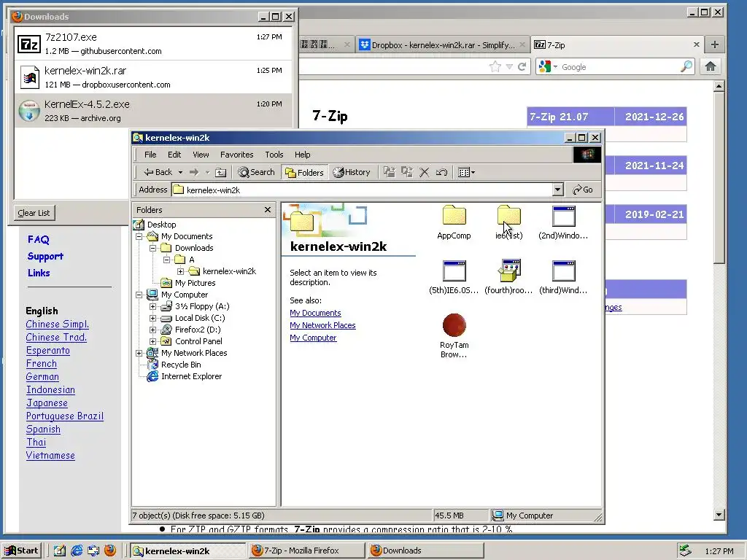747x560 pixels.
Task: Click the Start button
Action: coord(22,551)
